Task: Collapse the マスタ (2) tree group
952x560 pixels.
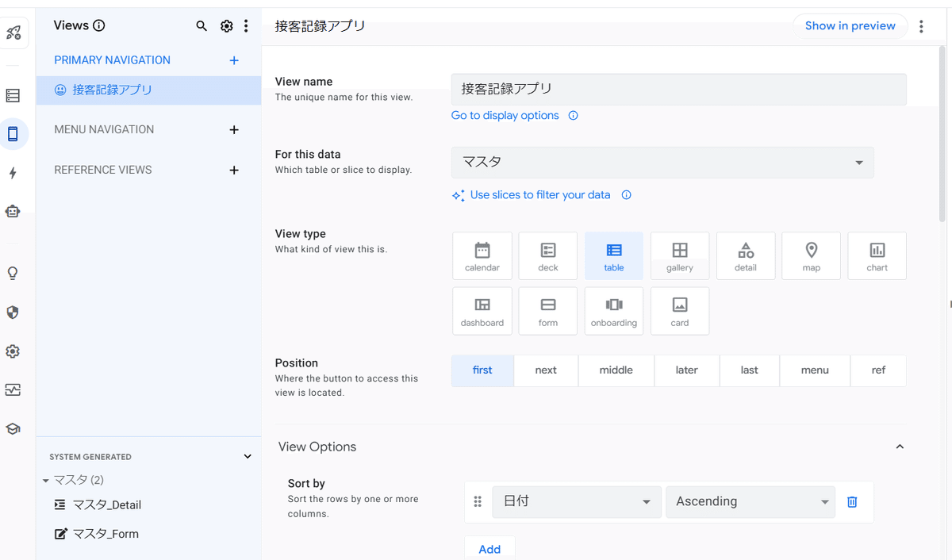Action: pyautogui.click(x=46, y=481)
